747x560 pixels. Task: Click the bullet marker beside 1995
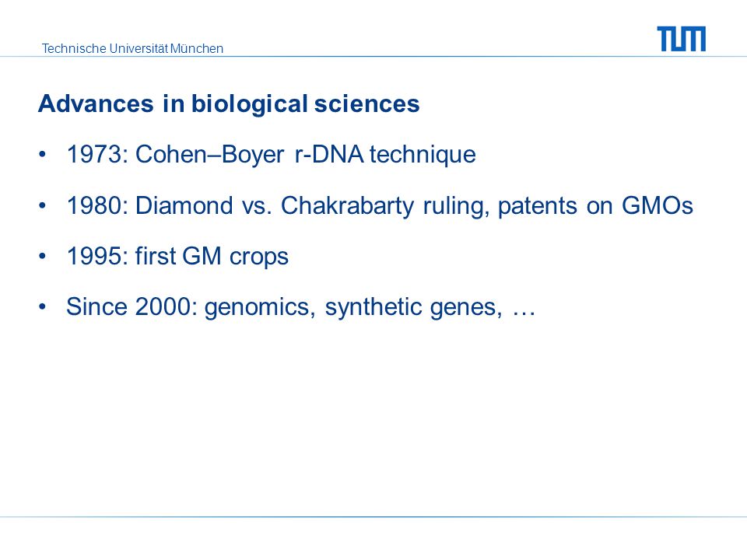point(42,256)
